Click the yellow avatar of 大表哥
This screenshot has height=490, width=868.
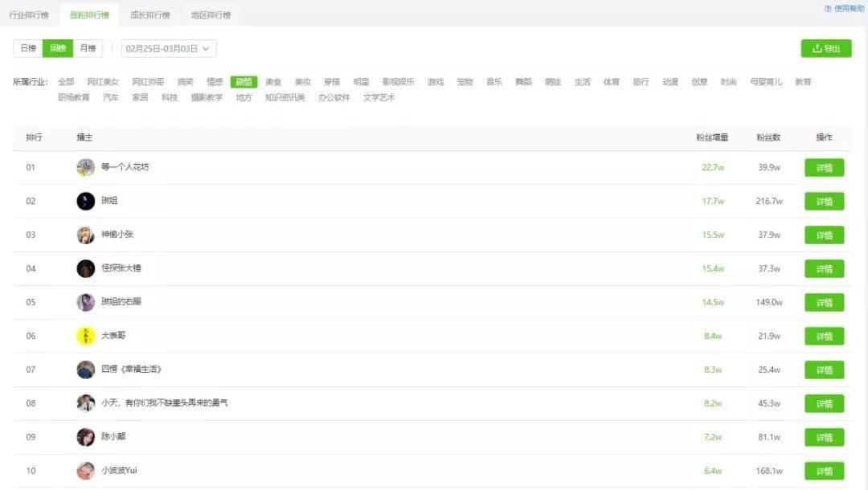pos(86,336)
